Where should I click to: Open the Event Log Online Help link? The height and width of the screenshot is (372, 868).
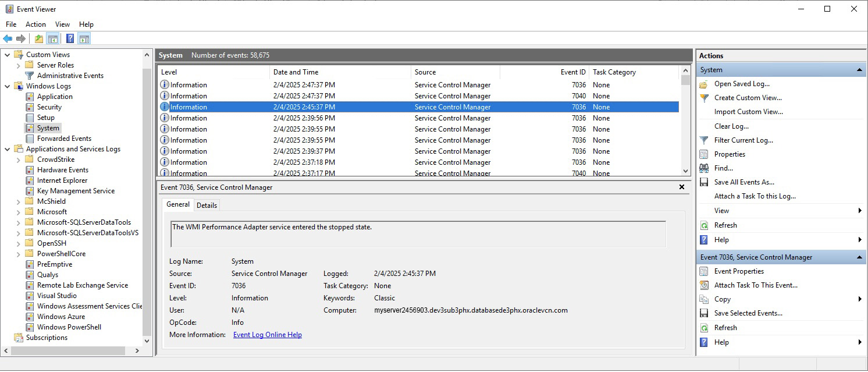coord(267,335)
